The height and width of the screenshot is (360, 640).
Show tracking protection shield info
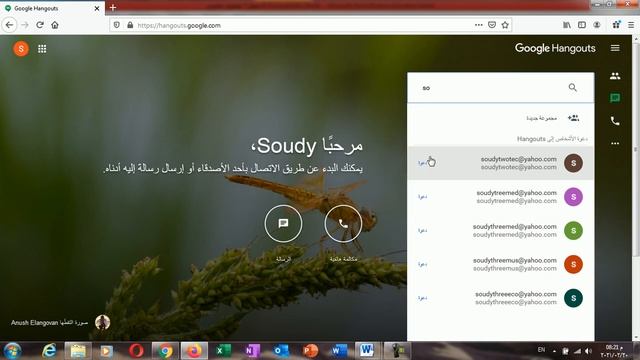[x=117, y=25]
